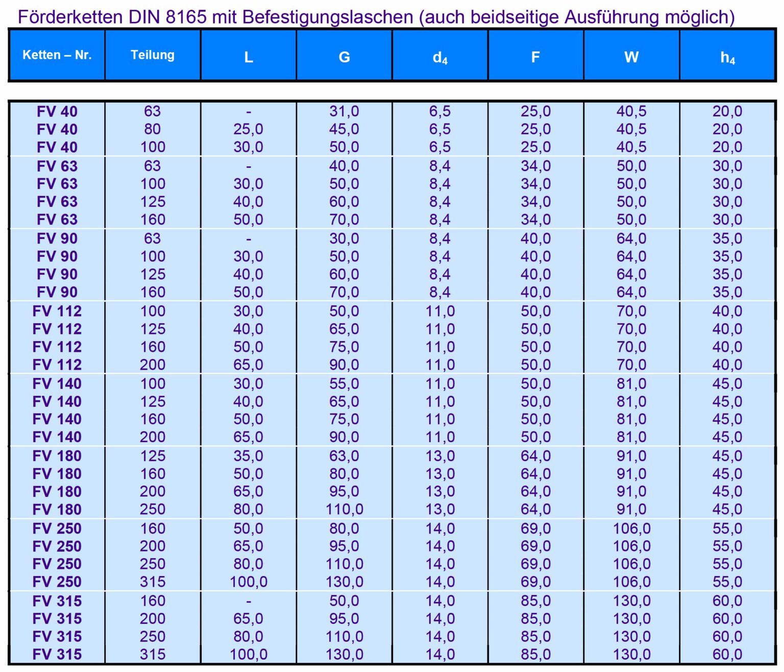Select the L value 35,0 in FV 180 row

tap(249, 456)
